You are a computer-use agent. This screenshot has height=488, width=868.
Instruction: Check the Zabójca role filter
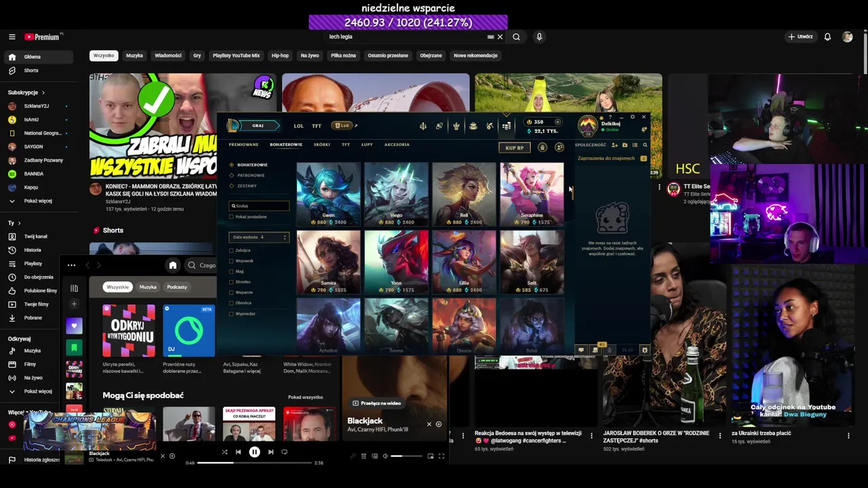(231, 250)
